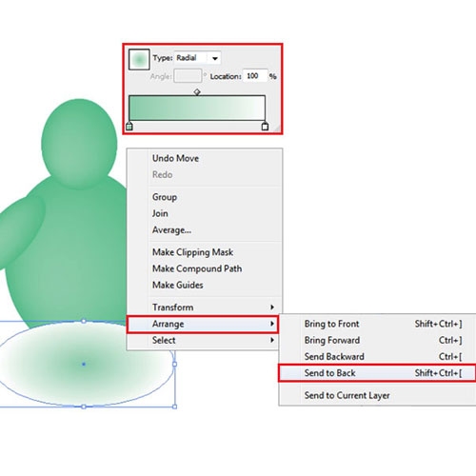Select the right white gradient stop
476x476 pixels.
(x=265, y=126)
